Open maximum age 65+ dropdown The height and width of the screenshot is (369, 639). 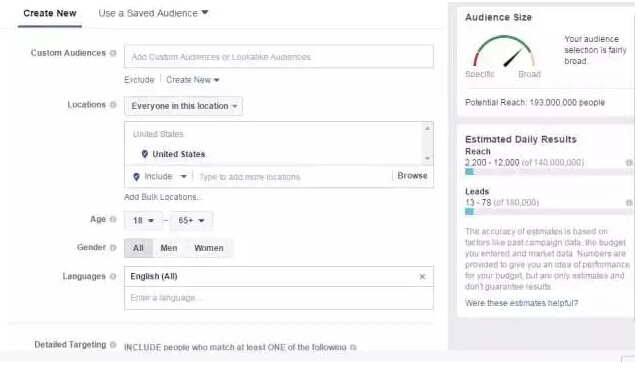191,221
